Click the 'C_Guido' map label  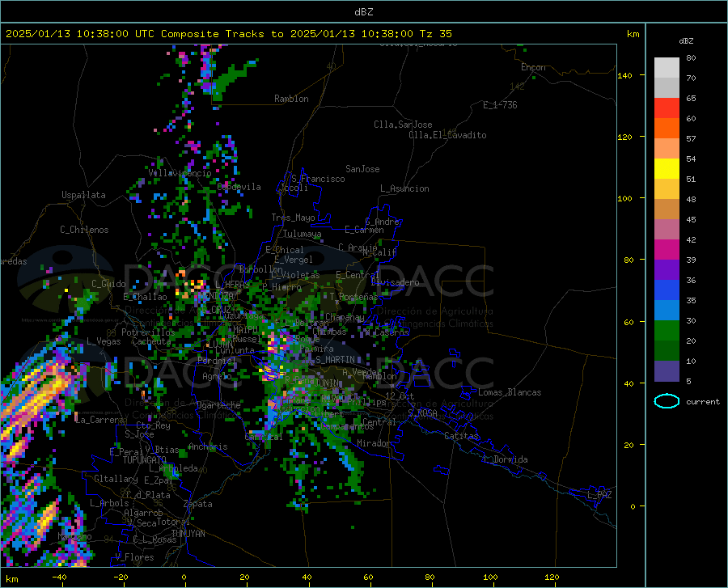[x=108, y=284]
